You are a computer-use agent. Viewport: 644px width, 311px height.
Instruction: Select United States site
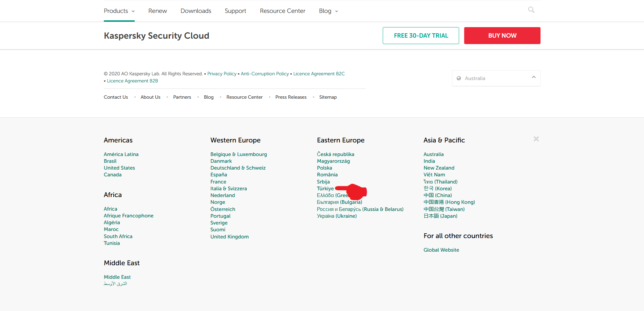pos(119,168)
